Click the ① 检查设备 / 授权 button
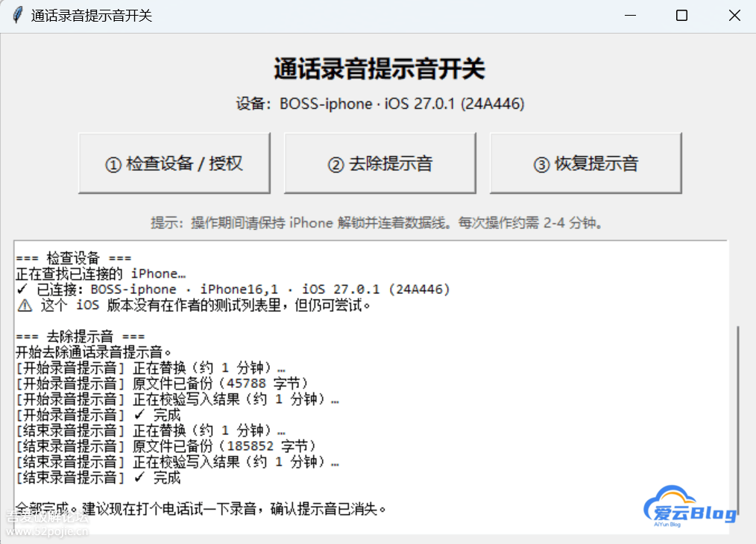The width and height of the screenshot is (756, 544). (x=174, y=163)
